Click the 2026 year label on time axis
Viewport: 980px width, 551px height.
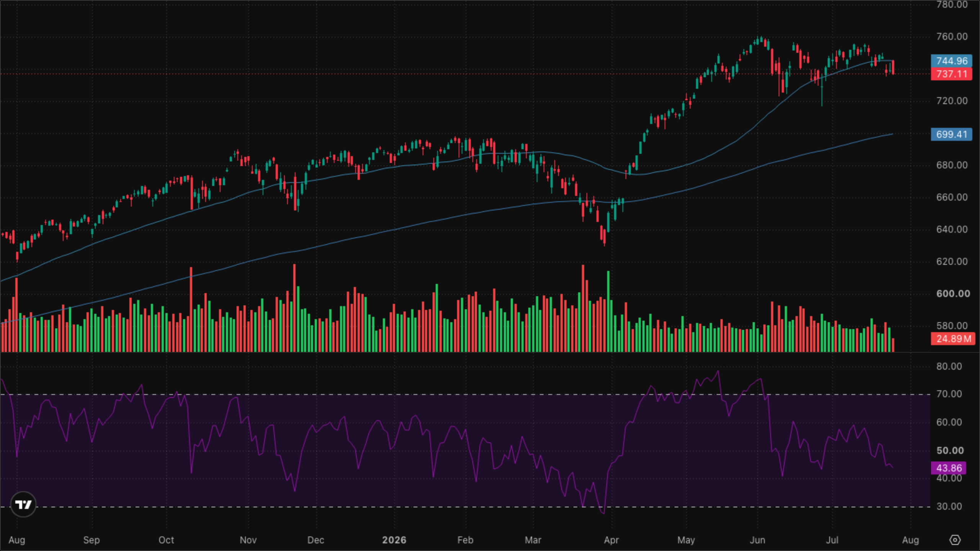tap(394, 540)
